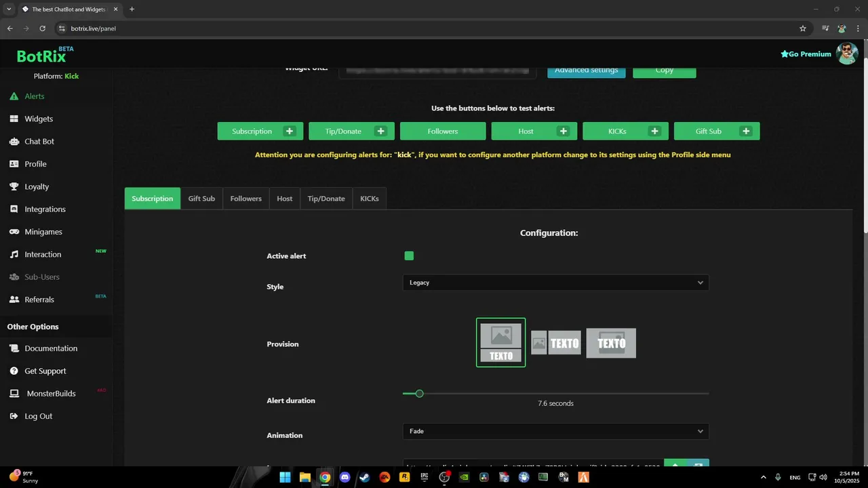The image size is (868, 488).
Task: Open Sub-Users via its users icon
Action: [x=14, y=277]
